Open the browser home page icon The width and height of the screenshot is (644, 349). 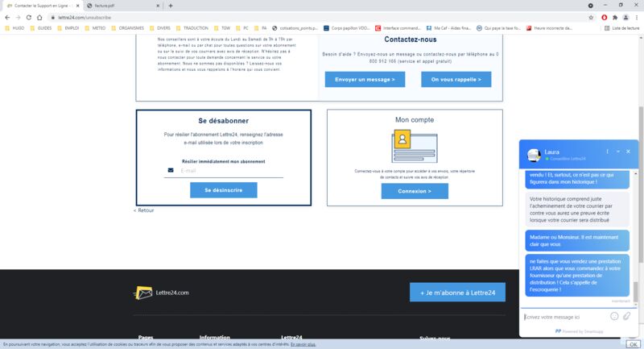[x=39, y=18]
